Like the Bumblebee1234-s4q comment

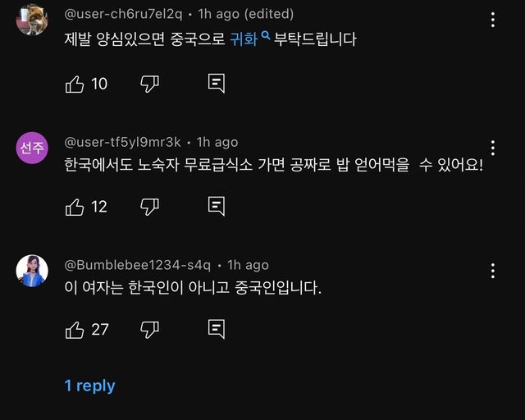(x=75, y=330)
